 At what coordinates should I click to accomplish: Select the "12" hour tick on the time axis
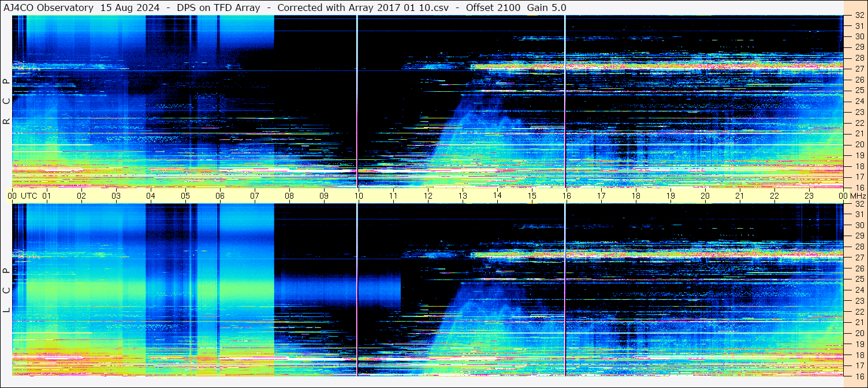click(x=428, y=196)
